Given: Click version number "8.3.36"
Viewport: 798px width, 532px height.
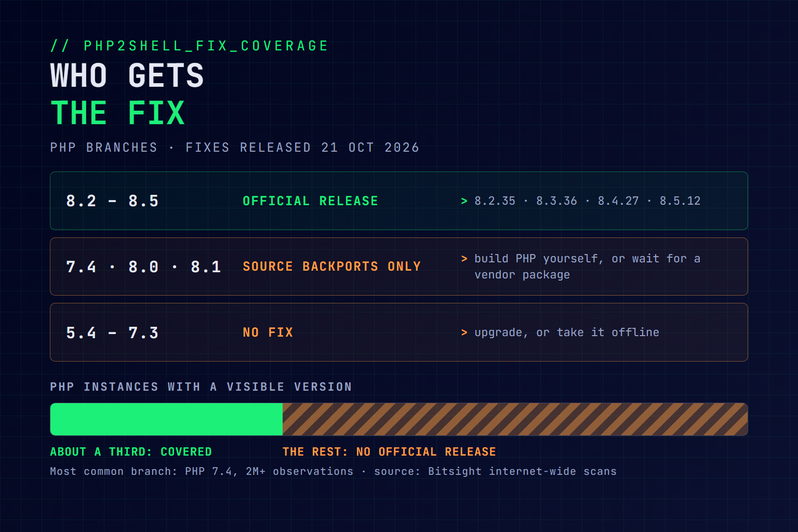Looking at the screenshot, I should coord(556,201).
